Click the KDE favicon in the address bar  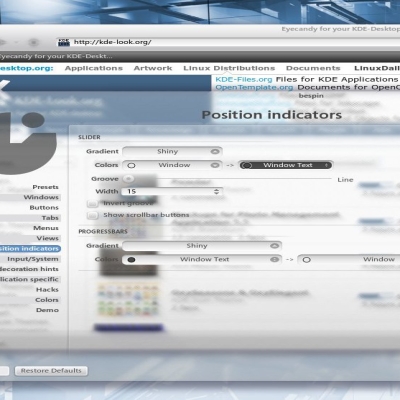click(x=64, y=42)
